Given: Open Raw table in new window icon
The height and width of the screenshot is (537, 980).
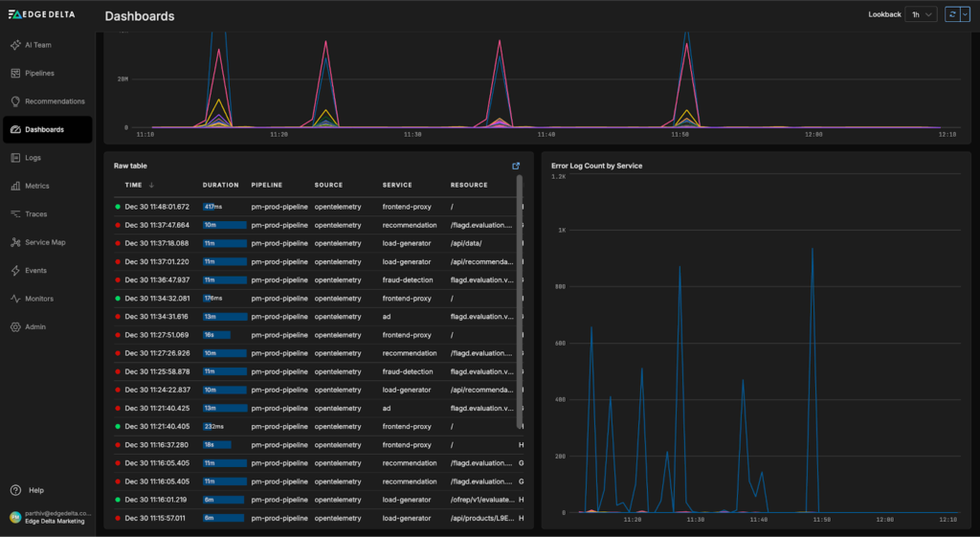Looking at the screenshot, I should (516, 166).
